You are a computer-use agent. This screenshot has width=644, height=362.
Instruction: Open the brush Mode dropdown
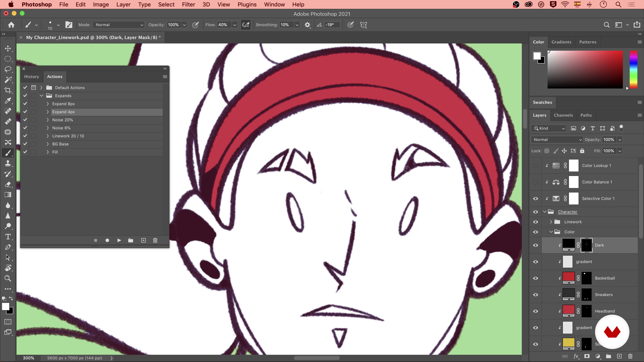click(x=119, y=25)
